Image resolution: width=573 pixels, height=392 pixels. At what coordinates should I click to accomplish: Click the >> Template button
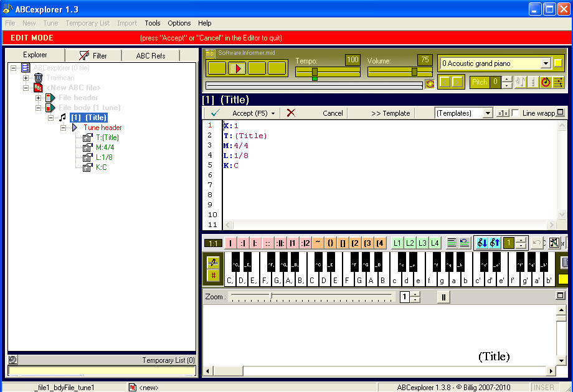391,113
